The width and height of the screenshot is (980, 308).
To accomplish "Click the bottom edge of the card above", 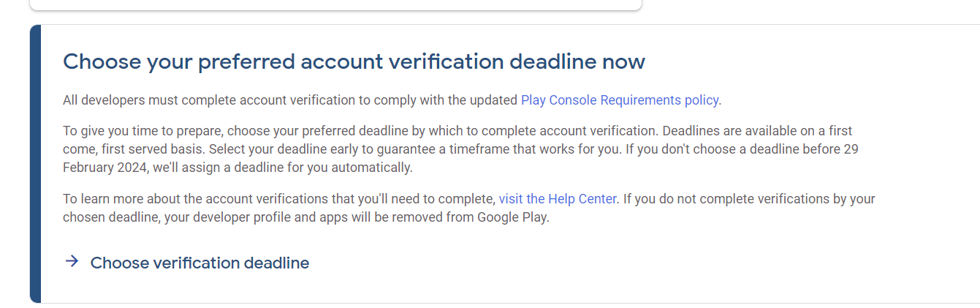I will 336,10.
